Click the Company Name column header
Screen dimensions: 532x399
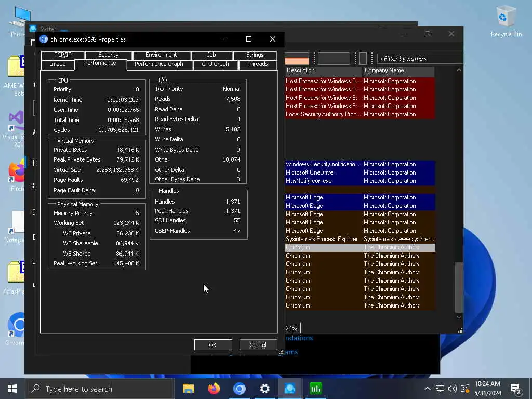[398, 71]
